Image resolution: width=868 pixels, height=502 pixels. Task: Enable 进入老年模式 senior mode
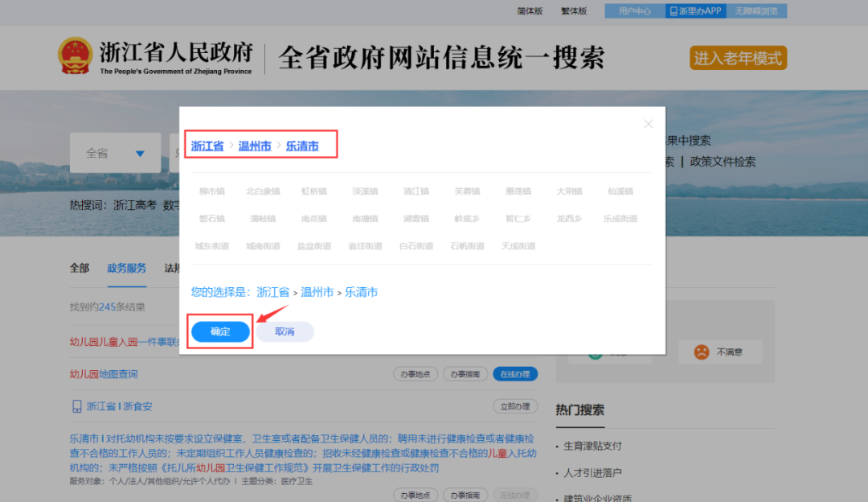[738, 58]
